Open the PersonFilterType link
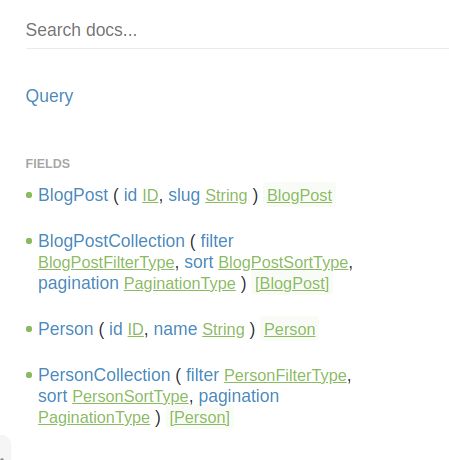 (x=285, y=375)
